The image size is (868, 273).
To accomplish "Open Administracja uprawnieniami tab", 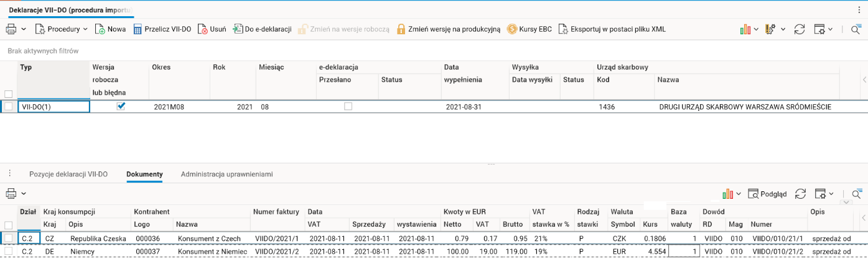I will 226,174.
